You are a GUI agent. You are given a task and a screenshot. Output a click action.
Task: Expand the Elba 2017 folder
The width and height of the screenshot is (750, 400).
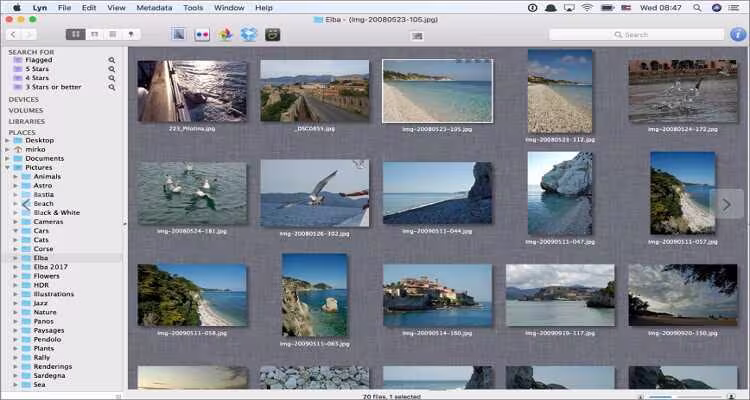pos(16,266)
